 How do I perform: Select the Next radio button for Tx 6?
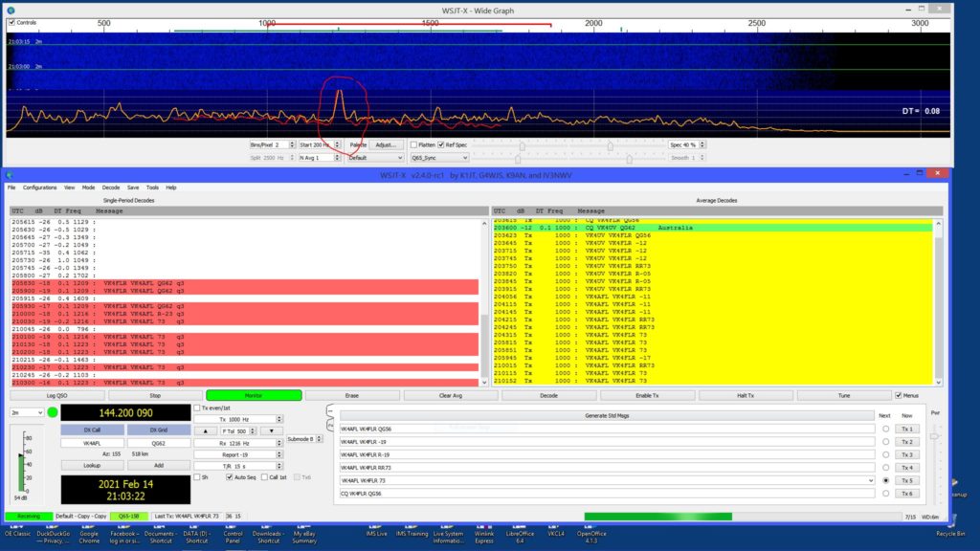click(x=885, y=494)
